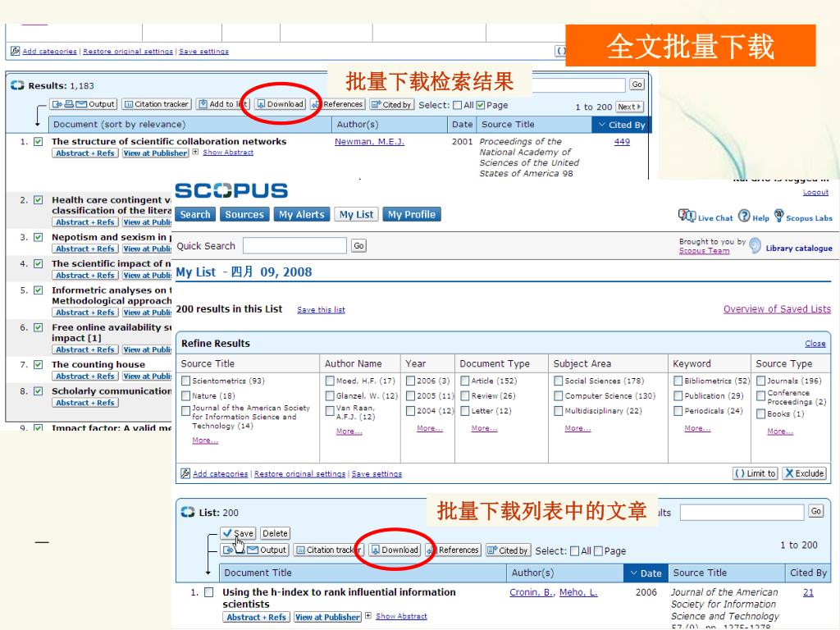The height and width of the screenshot is (630, 840).
Task: Open the My Alerts tab
Action: 302,214
